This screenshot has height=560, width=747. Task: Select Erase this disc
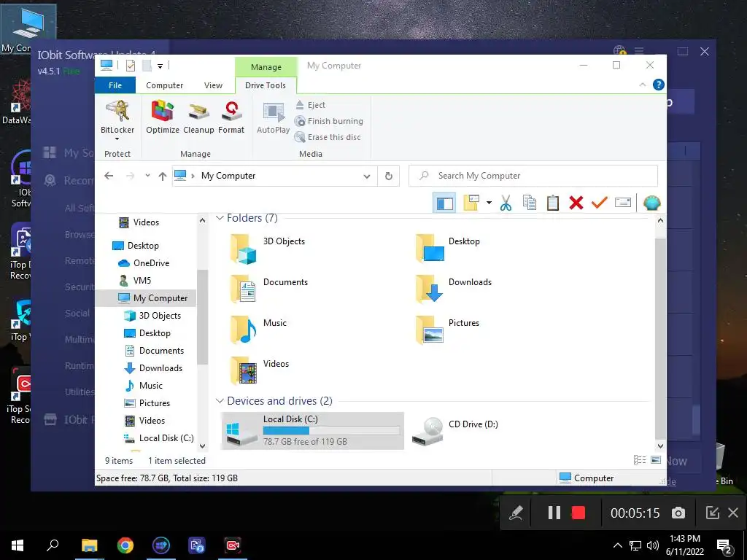pyautogui.click(x=328, y=137)
